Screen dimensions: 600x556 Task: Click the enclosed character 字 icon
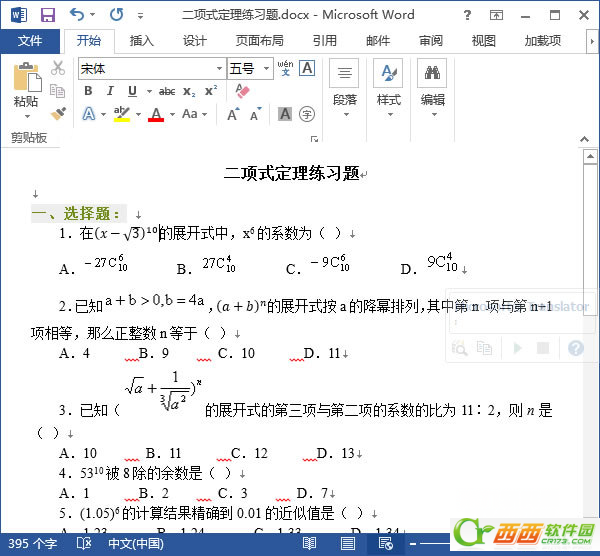[307, 114]
